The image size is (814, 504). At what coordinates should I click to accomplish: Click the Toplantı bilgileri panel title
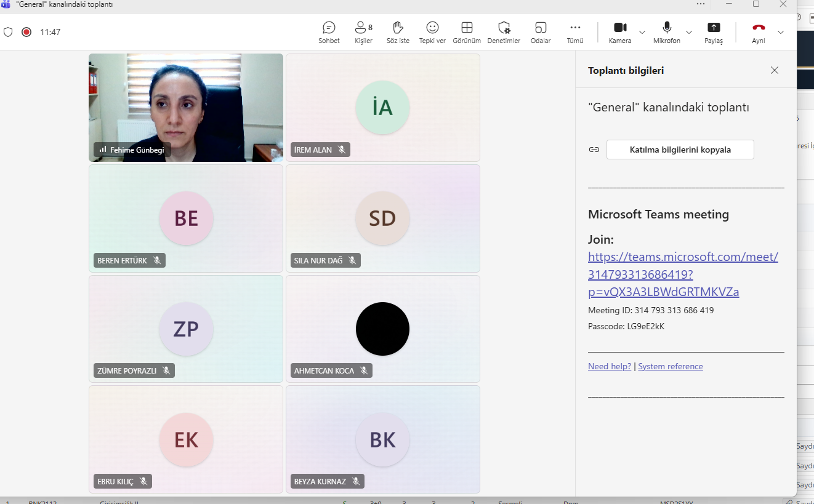point(626,70)
